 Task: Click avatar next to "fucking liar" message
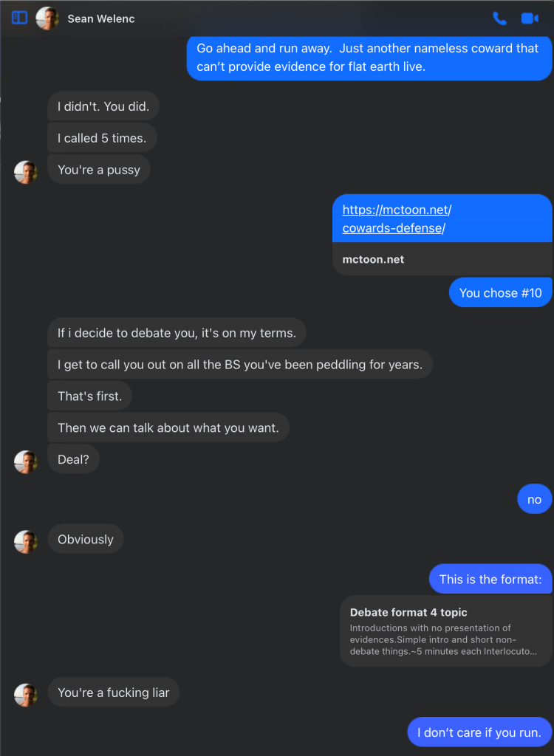coord(26,695)
